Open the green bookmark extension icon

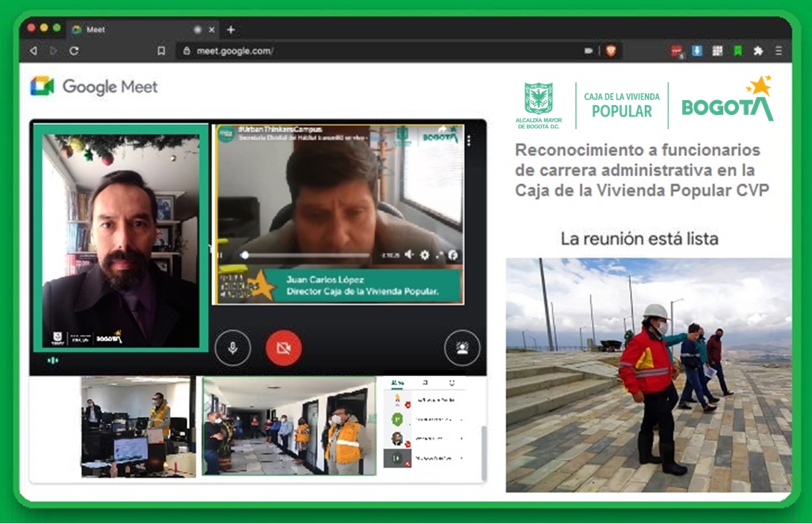tap(738, 51)
